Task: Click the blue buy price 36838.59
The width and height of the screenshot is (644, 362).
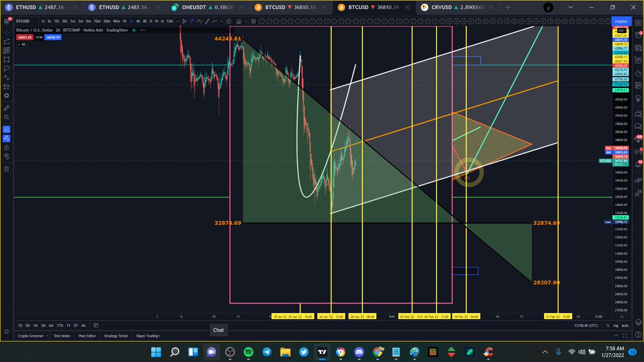Action: point(53,38)
